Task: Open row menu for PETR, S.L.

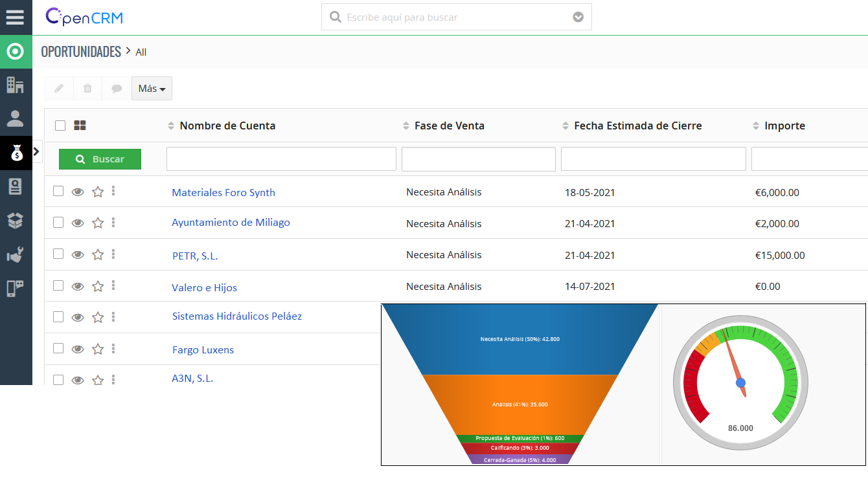Action: 113,254
